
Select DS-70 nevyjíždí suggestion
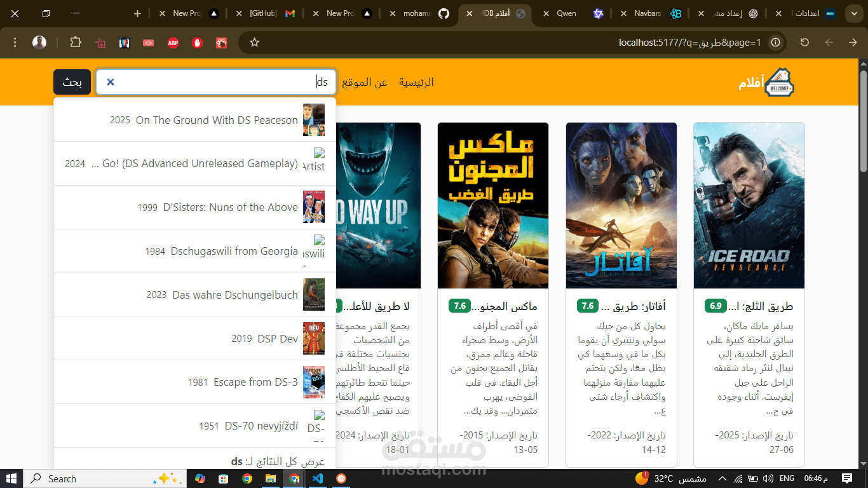tap(195, 426)
